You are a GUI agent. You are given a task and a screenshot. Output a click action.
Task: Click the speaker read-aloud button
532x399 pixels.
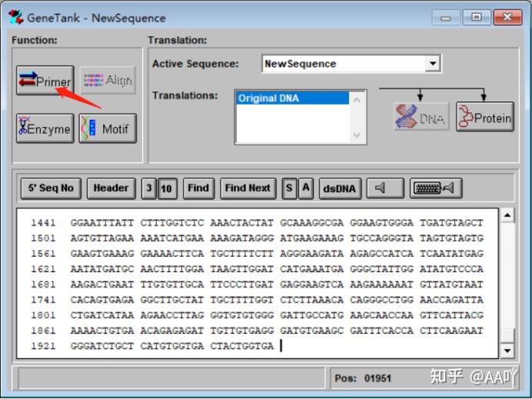click(385, 188)
